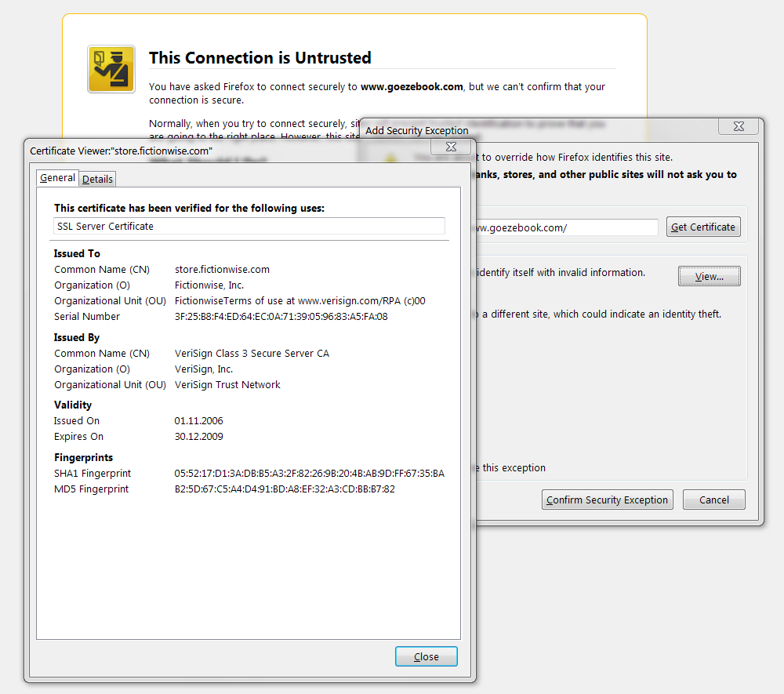The height and width of the screenshot is (694, 784).
Task: Click the Issued On date 01.11.2006
Action: pyautogui.click(x=198, y=421)
